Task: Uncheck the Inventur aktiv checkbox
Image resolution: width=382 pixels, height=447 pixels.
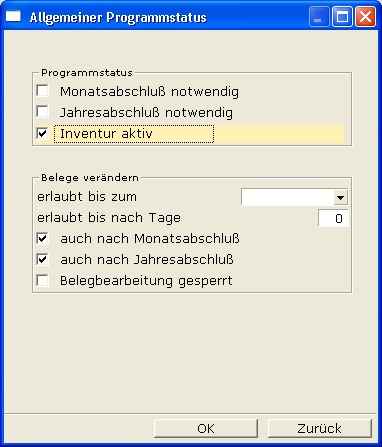Action: (43, 134)
